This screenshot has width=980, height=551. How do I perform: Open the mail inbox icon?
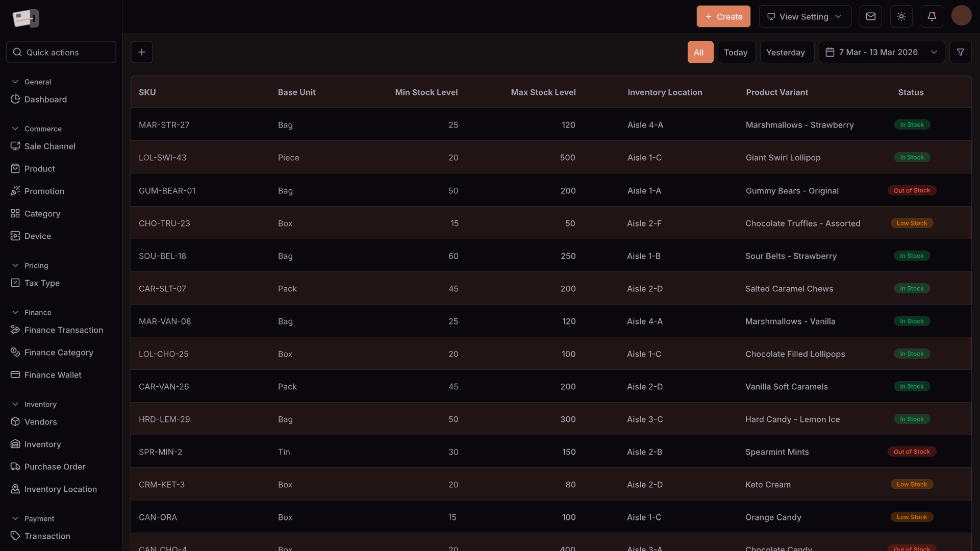tap(871, 16)
